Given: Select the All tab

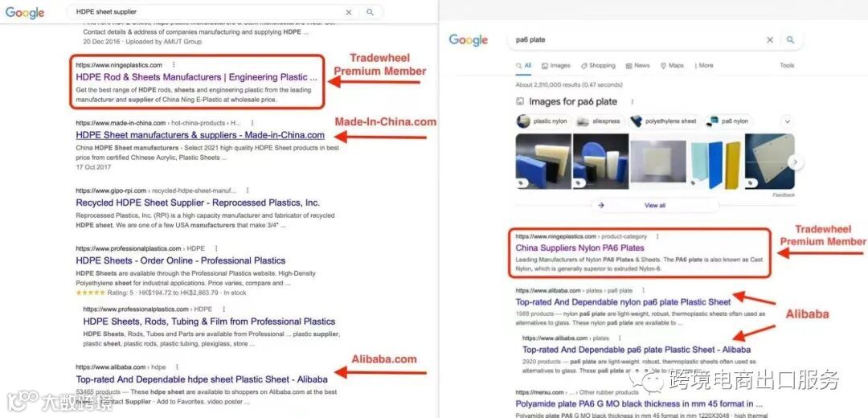Looking at the screenshot, I should tap(524, 65).
